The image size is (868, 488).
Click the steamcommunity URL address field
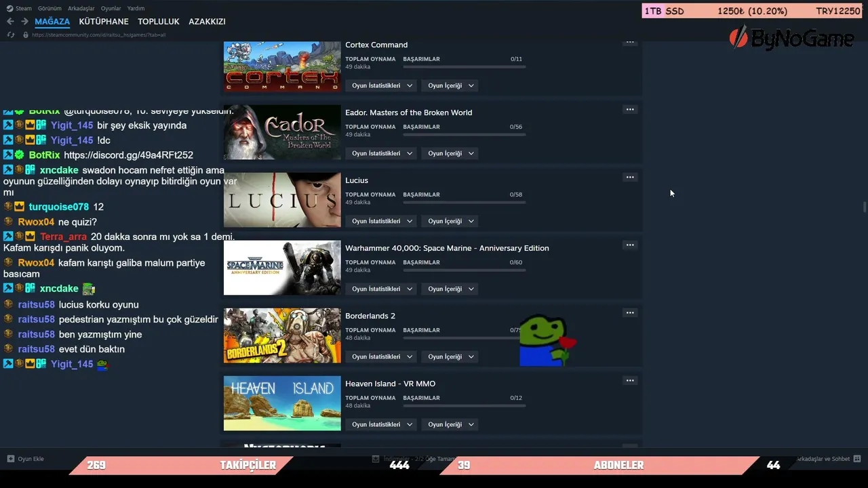pos(99,35)
